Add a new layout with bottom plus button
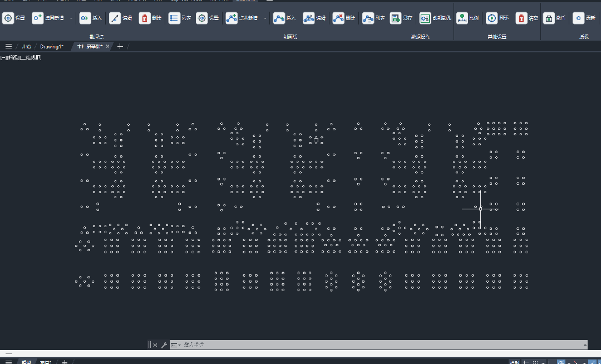The height and width of the screenshot is (364, 601). (65, 362)
